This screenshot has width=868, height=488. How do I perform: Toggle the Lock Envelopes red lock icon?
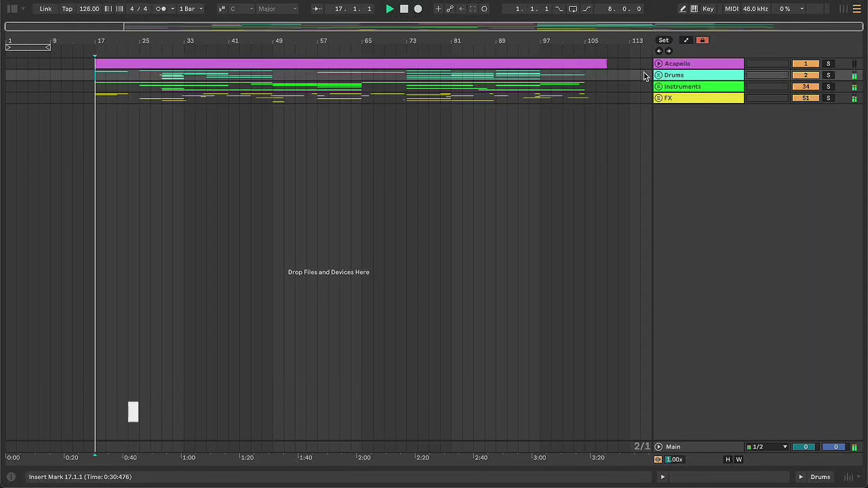(703, 41)
